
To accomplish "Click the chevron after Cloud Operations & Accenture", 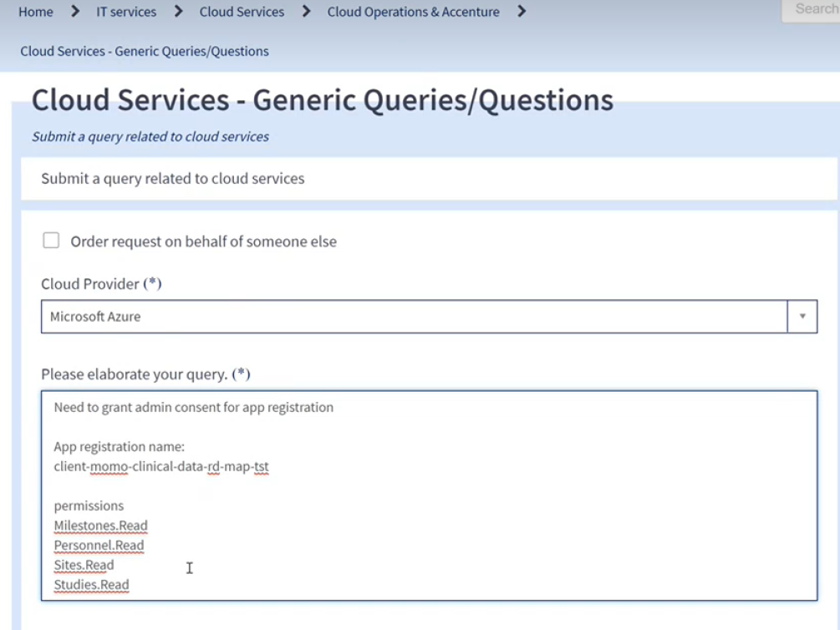I will pyautogui.click(x=522, y=11).
